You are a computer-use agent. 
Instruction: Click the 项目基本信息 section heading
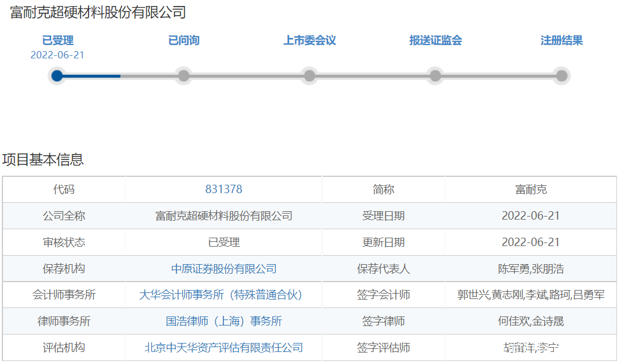click(x=43, y=159)
